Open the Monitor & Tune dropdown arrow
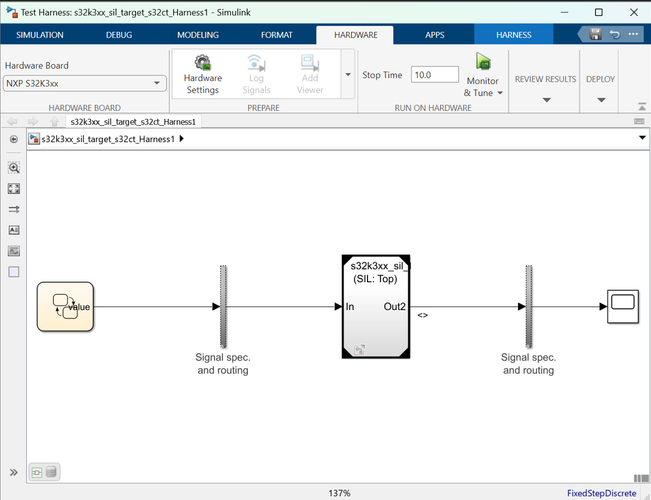This screenshot has width=651, height=500. (500, 93)
